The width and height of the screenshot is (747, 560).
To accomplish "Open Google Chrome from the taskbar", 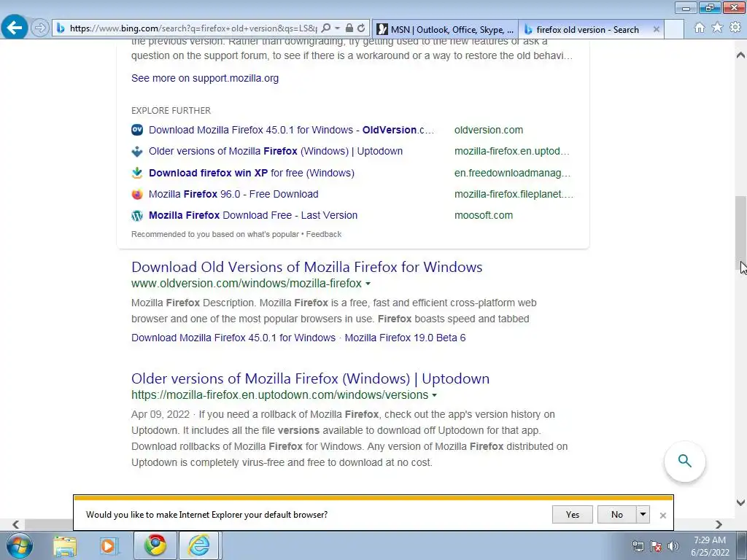I will tap(155, 545).
